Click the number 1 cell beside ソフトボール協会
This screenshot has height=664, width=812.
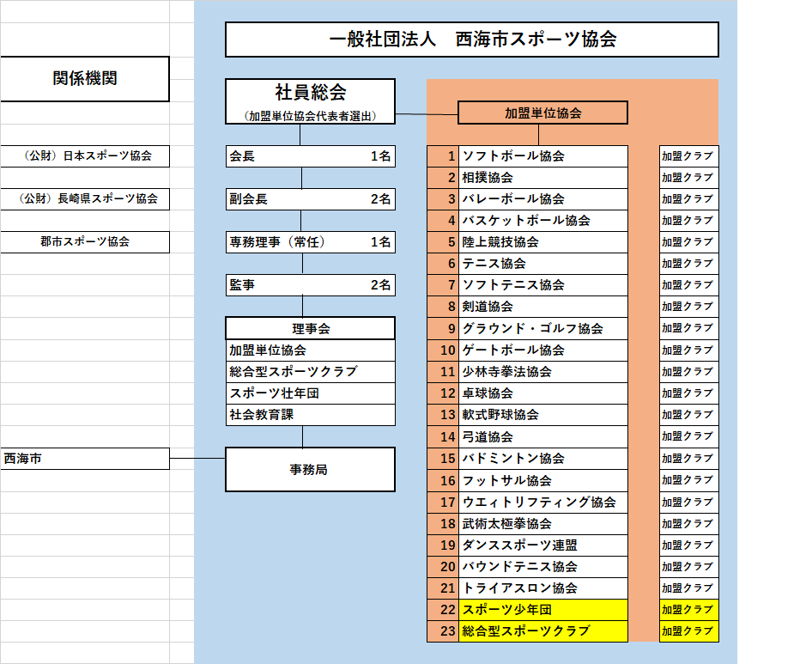coord(443,156)
